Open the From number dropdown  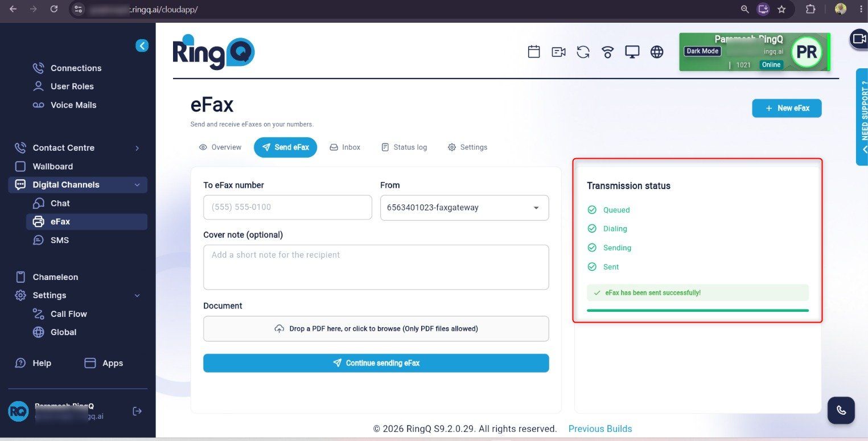coord(464,208)
